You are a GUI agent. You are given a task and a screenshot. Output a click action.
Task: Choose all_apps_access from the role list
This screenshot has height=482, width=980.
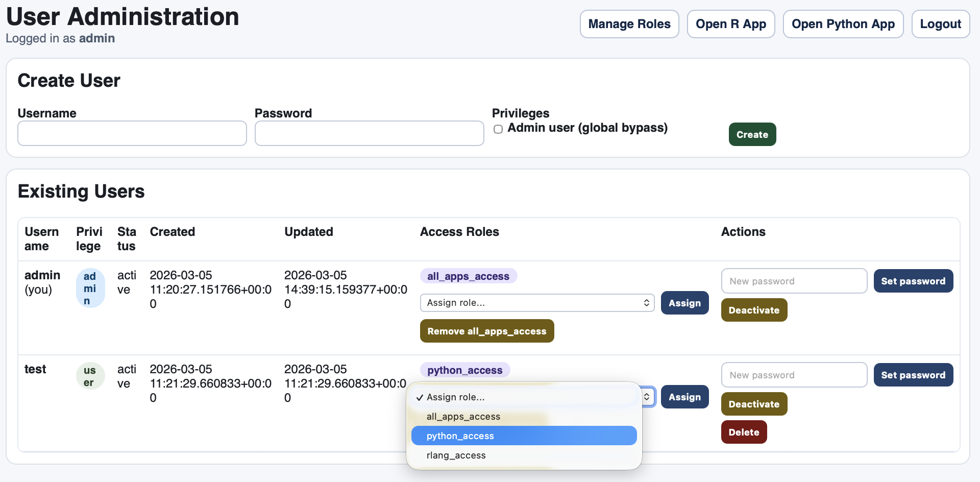click(x=463, y=416)
